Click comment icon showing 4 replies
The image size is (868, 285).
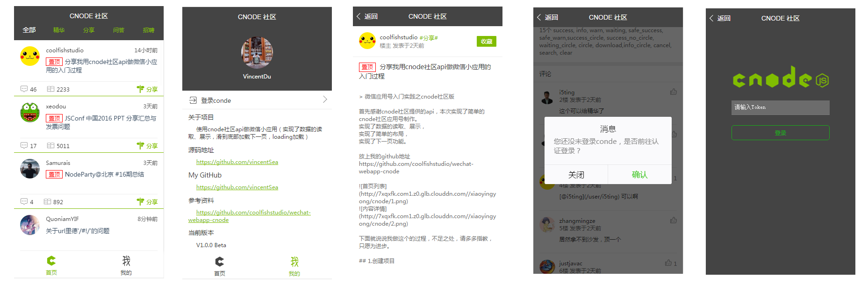click(24, 201)
